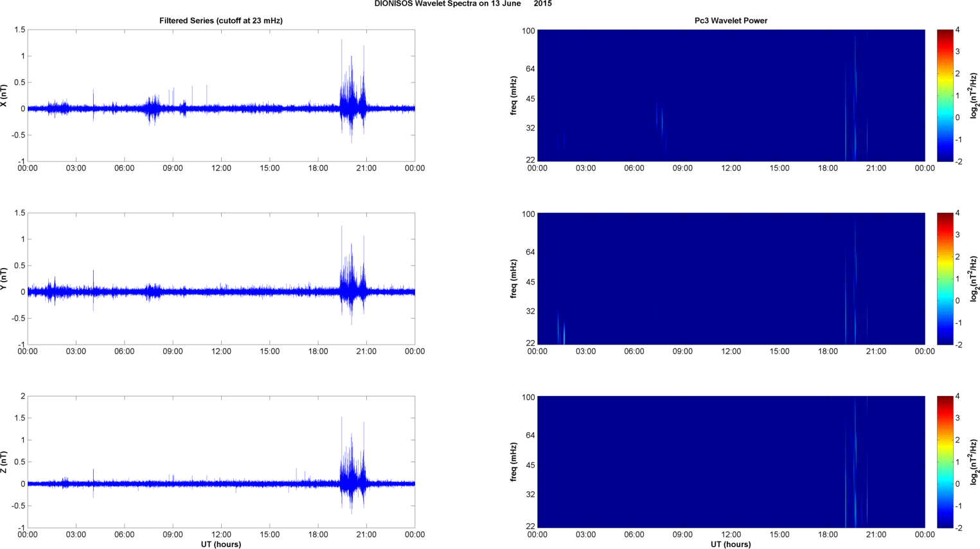This screenshot has width=980, height=549.
Task: Click the -2 tick on the bottom colorbar
Action: tap(959, 528)
